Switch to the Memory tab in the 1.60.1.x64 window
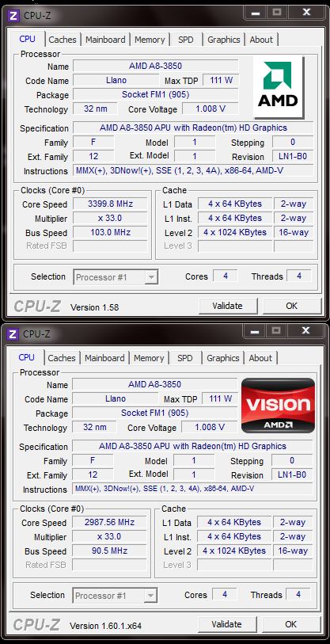This screenshot has width=330, height=644. (149, 358)
